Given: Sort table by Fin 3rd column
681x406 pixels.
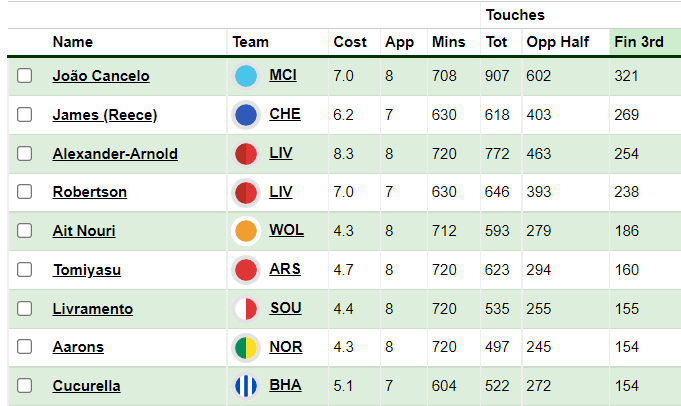Looking at the screenshot, I should coord(639,42).
